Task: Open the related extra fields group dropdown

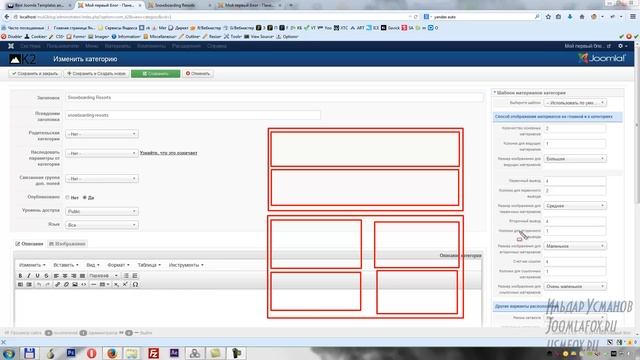Action: 102,179
